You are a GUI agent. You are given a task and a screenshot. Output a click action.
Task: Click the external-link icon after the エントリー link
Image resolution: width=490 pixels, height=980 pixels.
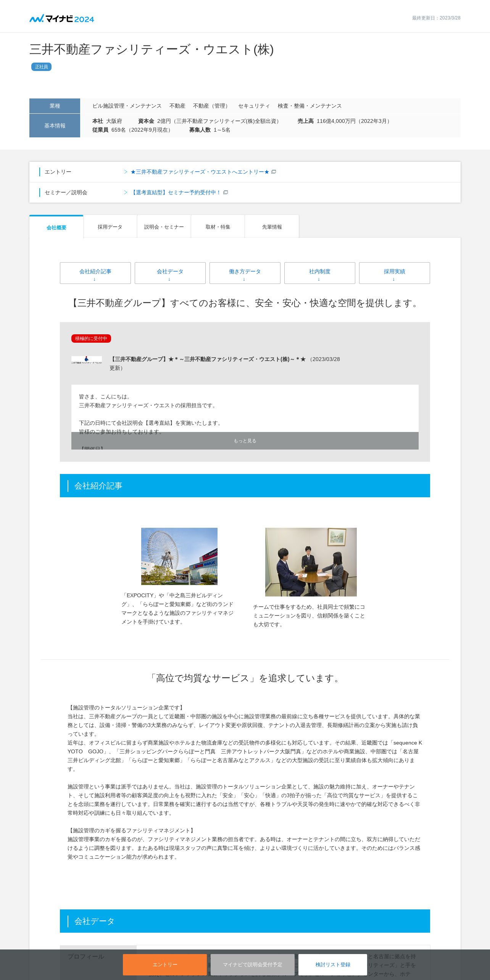pos(274,172)
